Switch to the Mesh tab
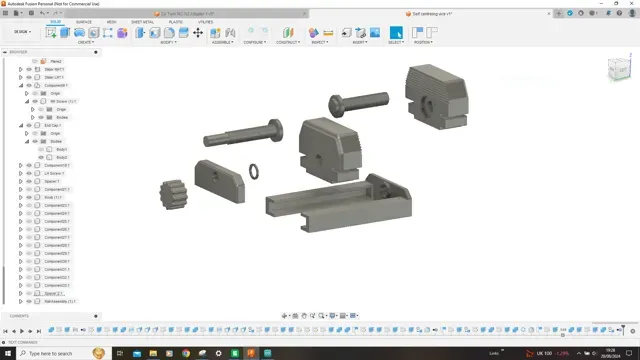The width and height of the screenshot is (640, 360). 111,22
